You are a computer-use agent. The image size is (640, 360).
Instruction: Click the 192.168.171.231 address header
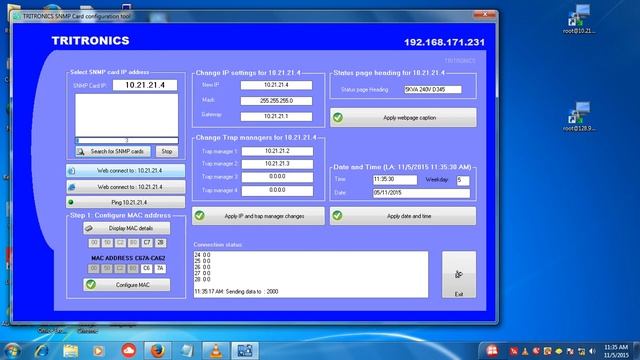point(444,42)
